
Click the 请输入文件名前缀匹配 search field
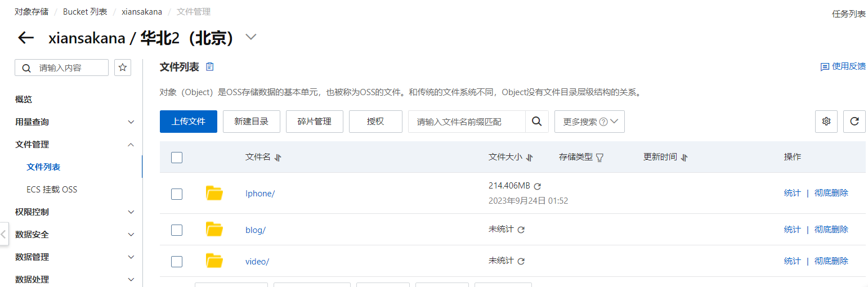click(467, 122)
